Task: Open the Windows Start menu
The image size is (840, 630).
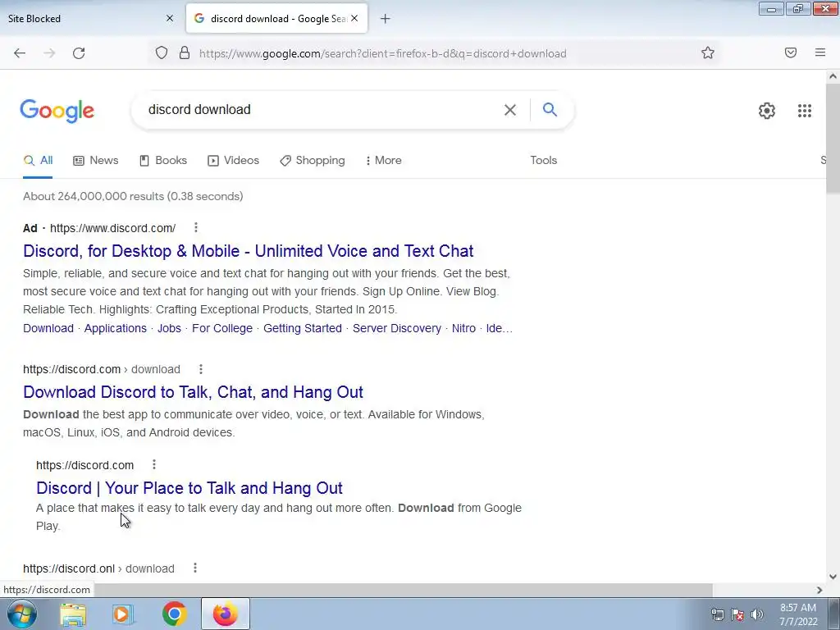Action: tap(22, 614)
